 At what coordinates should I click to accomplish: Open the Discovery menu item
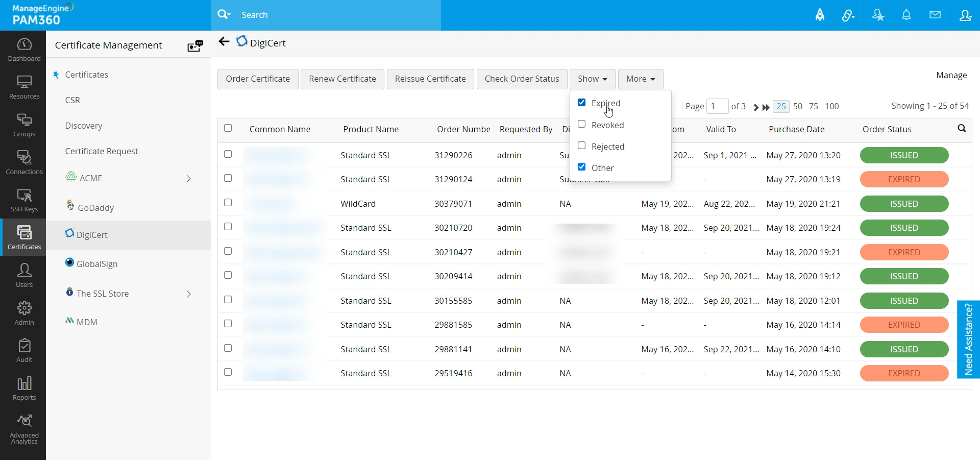[x=84, y=126]
